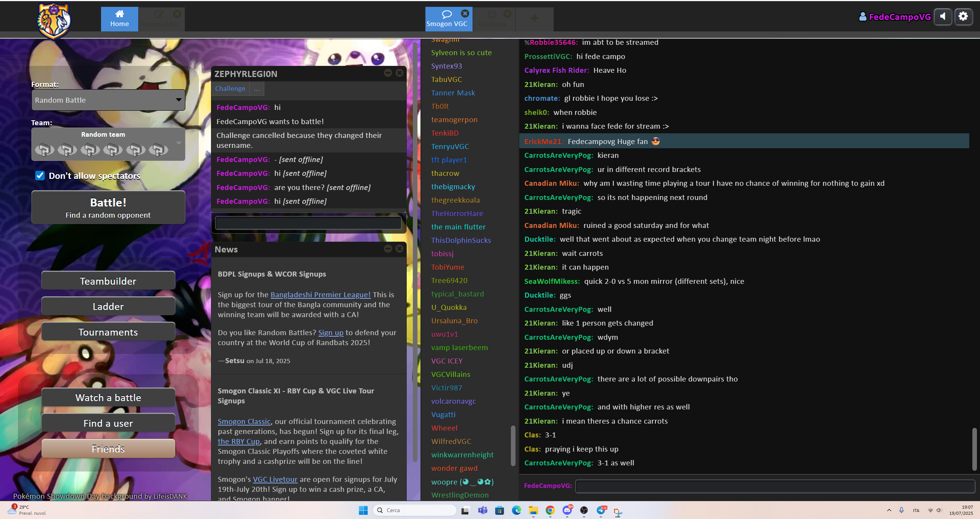This screenshot has height=519, width=980.
Task: Click the plus tab to join a room
Action: 534,19
